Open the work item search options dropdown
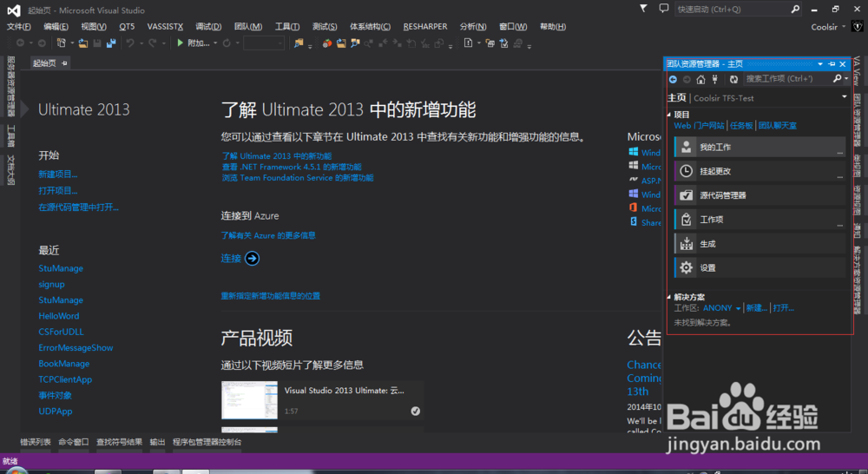 (x=845, y=79)
